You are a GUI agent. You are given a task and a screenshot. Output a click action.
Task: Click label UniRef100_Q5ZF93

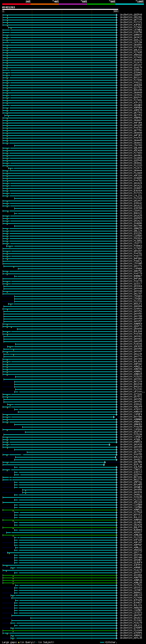(x=131, y=432)
